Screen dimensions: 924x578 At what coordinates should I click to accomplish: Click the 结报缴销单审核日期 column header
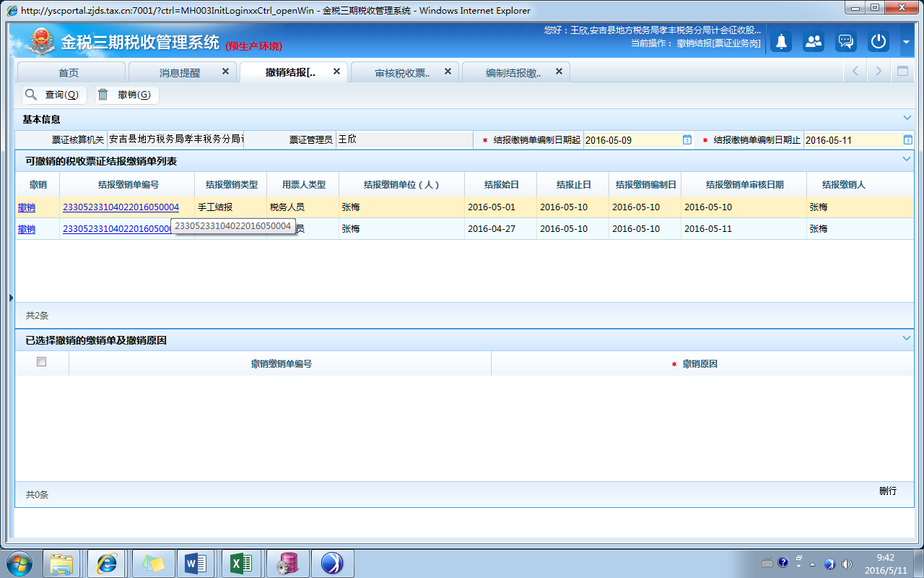[744, 185]
